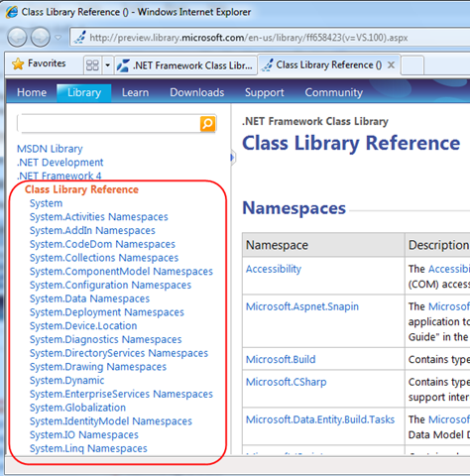This screenshot has width=470, height=476.
Task: Open System.Data Namespaces
Action: (89, 298)
